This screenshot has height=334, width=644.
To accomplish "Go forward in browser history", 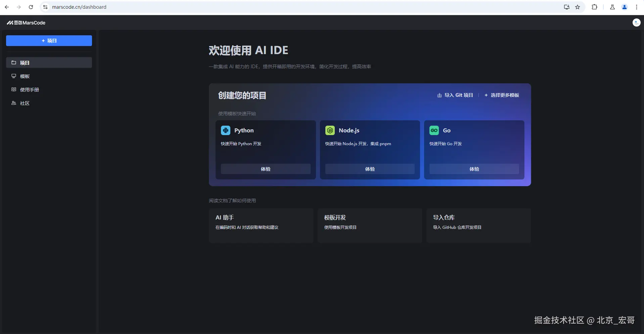I will pos(19,7).
